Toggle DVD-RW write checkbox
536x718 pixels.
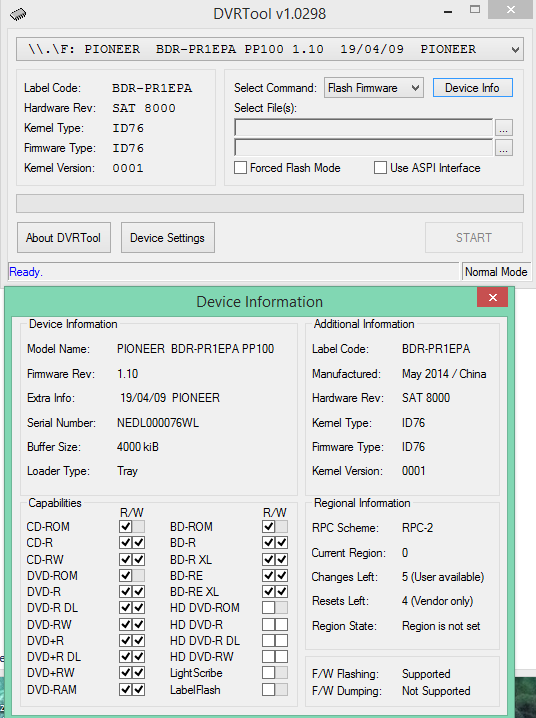pyautogui.click(x=139, y=624)
